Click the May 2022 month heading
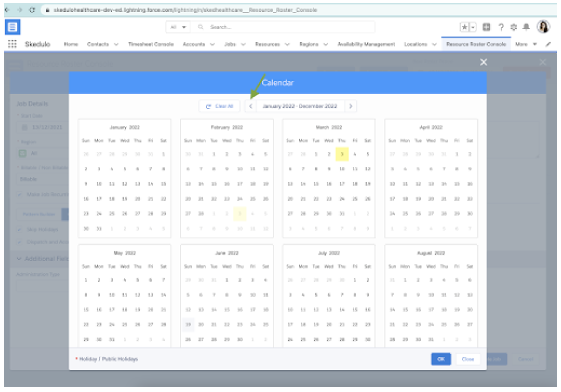The width and height of the screenshot is (561, 392). [x=125, y=253]
